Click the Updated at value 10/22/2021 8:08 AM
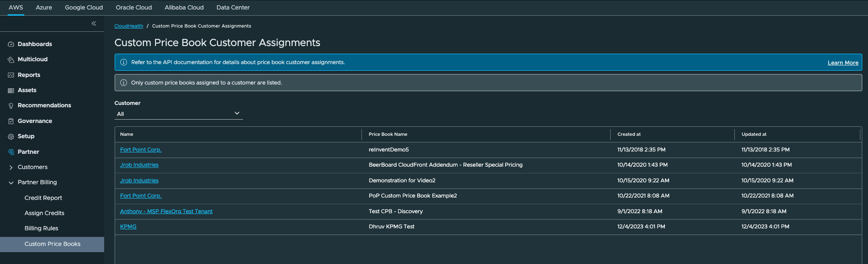Screen dimensions: 868x264 click(x=767, y=196)
